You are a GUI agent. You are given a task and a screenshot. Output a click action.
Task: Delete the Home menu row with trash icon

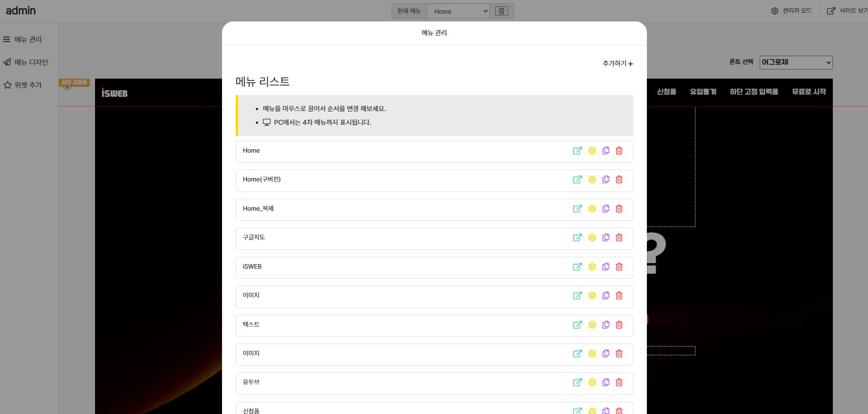[619, 151]
